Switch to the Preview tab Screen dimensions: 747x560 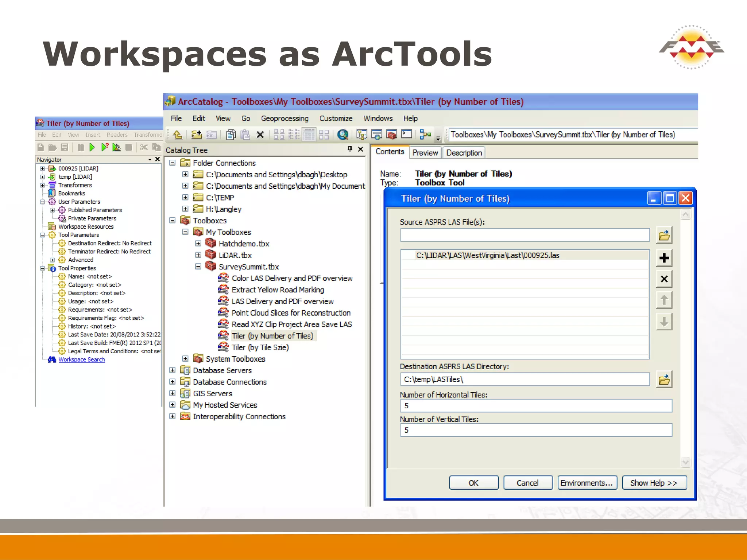(425, 153)
